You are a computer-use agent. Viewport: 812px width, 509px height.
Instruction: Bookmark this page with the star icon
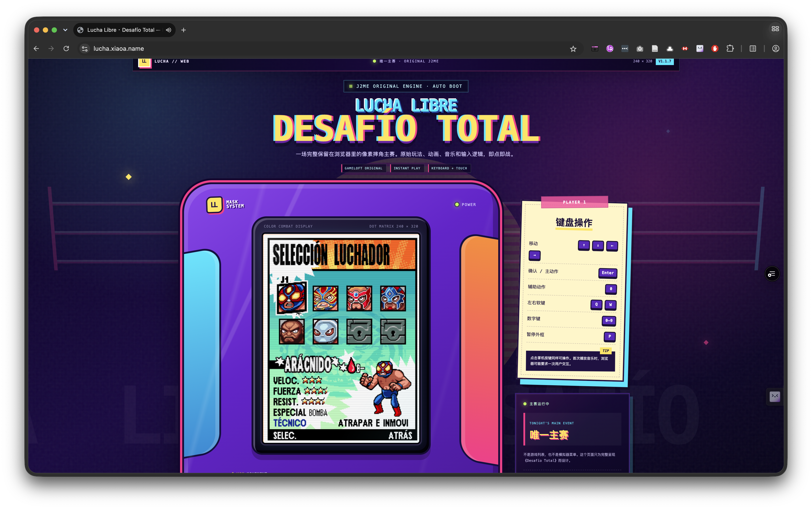click(x=573, y=49)
